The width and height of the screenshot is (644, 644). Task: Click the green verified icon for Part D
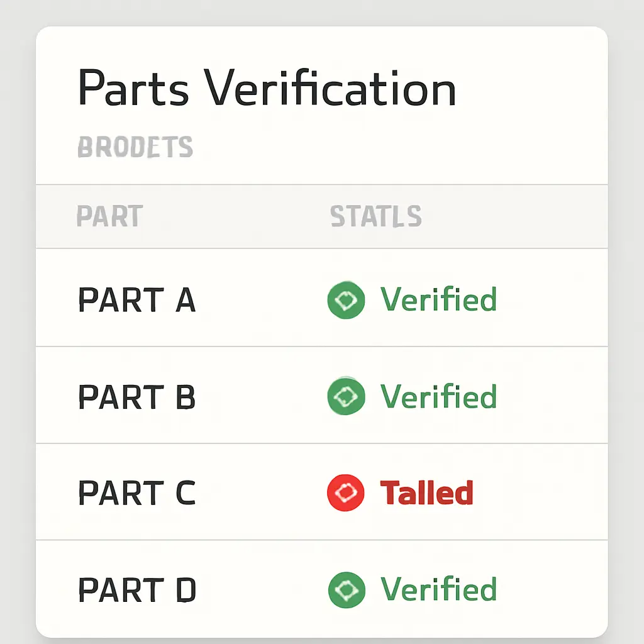[347, 590]
